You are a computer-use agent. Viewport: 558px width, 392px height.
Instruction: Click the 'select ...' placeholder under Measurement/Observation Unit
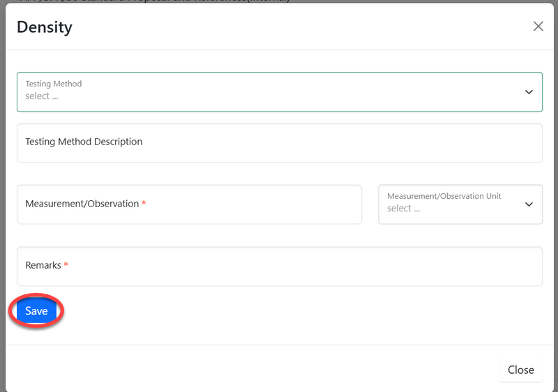pos(404,209)
